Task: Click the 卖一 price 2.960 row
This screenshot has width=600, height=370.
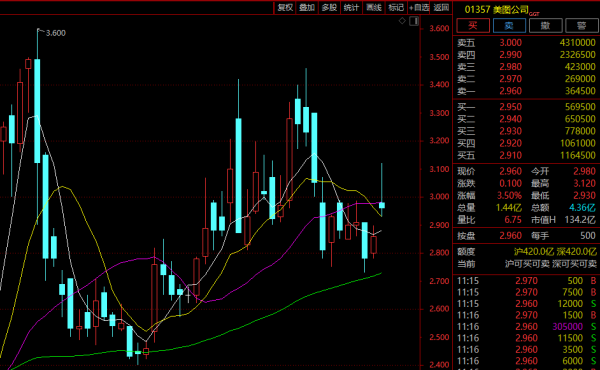Action: (526, 91)
